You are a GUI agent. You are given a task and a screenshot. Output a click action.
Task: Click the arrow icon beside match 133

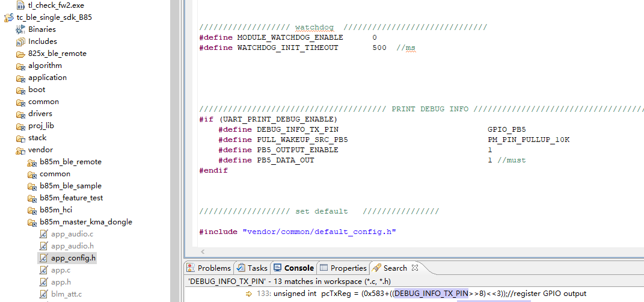click(x=249, y=294)
